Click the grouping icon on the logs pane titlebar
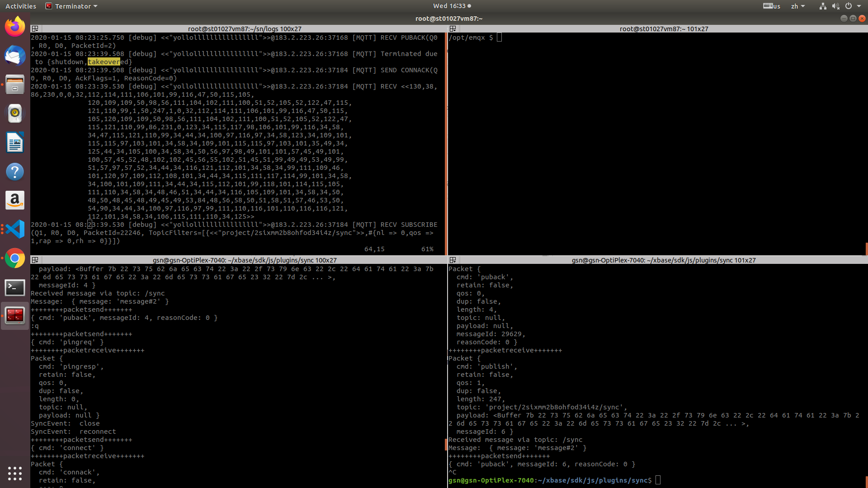Viewport: 868px width, 488px height. [x=35, y=28]
